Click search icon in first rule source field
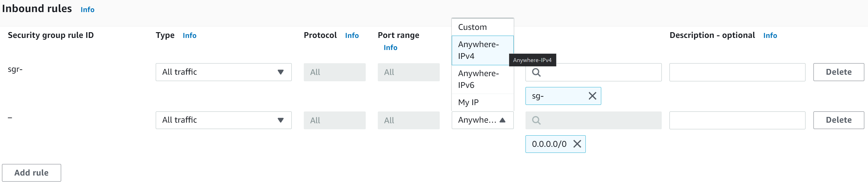This screenshot has width=868, height=183. pos(536,72)
